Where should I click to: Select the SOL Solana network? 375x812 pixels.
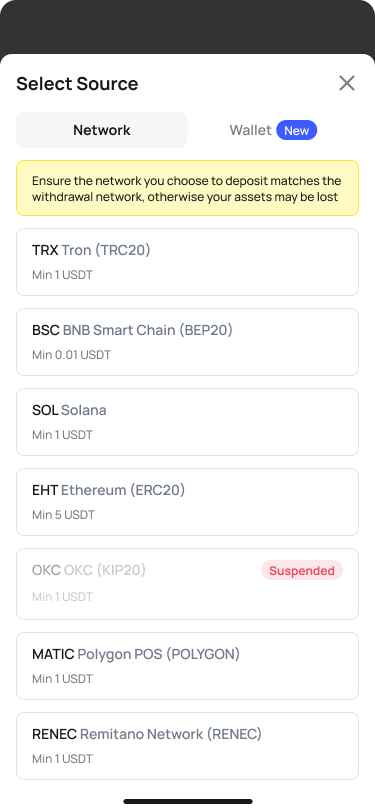tap(188, 422)
